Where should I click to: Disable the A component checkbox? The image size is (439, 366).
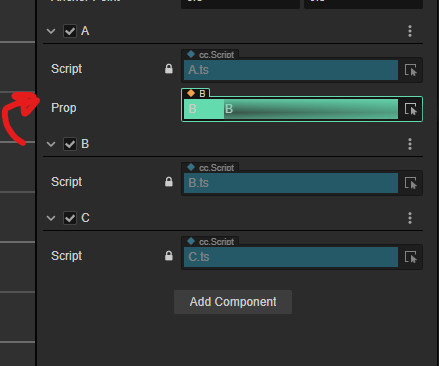coord(70,31)
